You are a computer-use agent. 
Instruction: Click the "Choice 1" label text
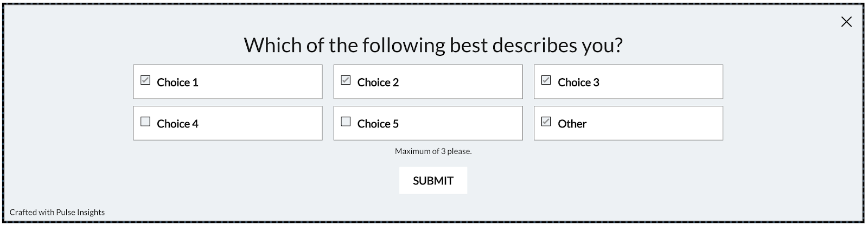pos(177,82)
